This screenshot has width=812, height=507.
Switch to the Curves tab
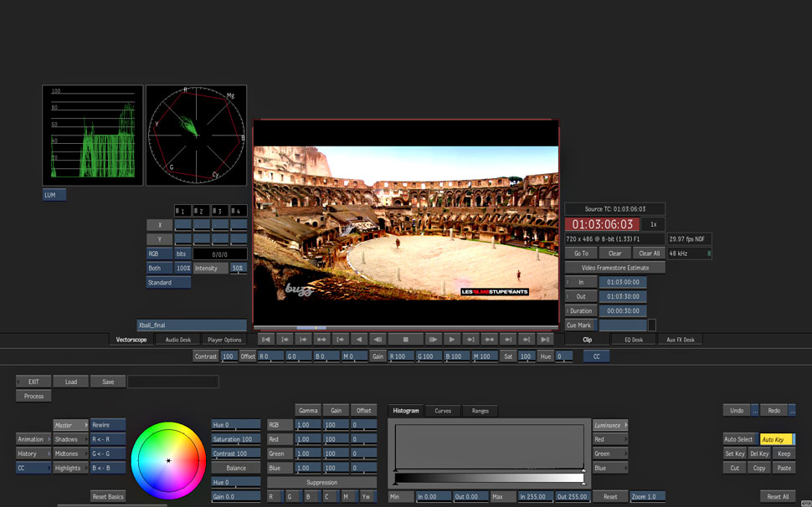[x=443, y=411]
